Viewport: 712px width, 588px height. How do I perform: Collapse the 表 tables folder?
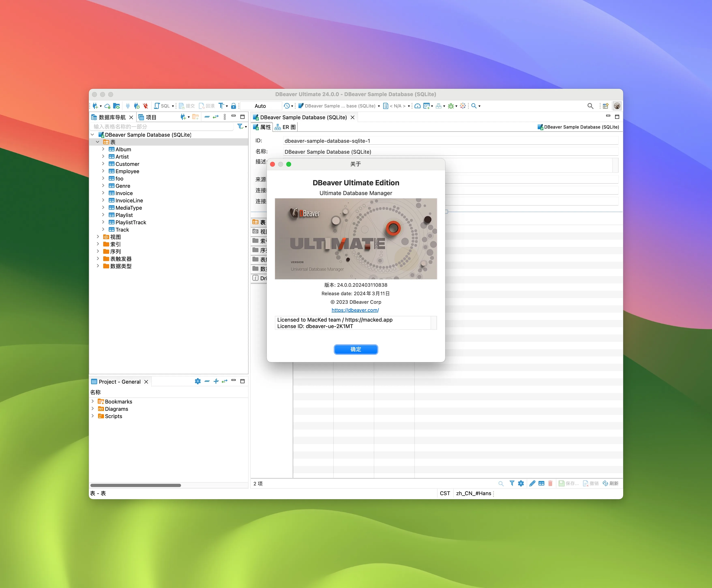[98, 142]
